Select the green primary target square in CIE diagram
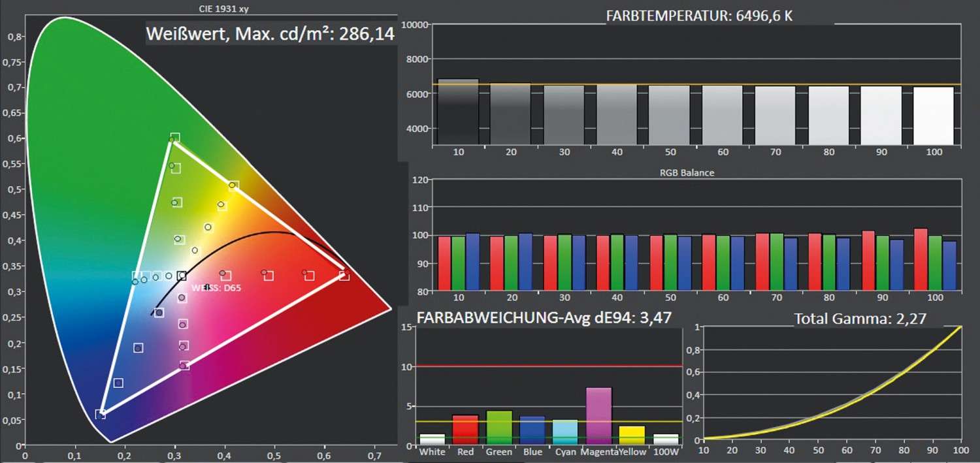Screen dimensions: 980x463 pos(174,138)
